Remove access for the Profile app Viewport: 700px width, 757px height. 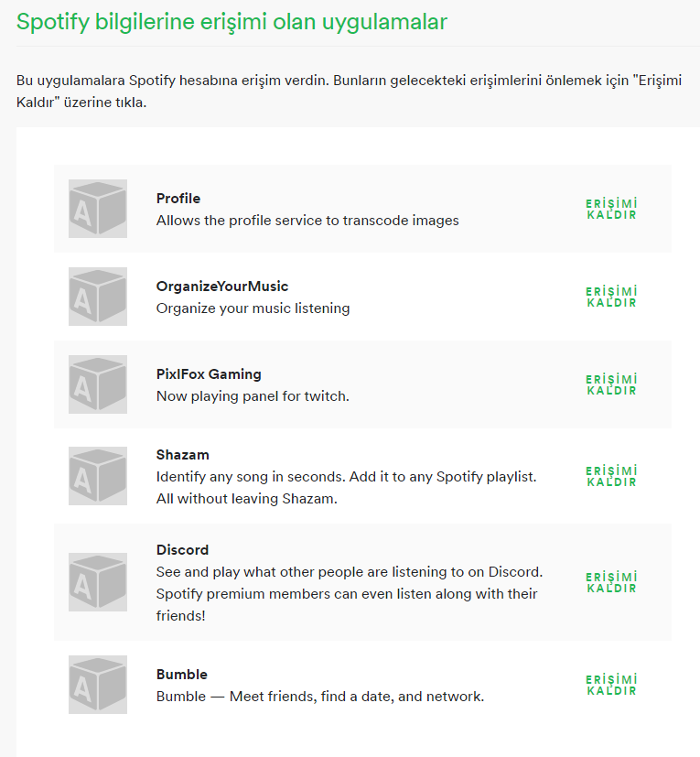tap(611, 209)
